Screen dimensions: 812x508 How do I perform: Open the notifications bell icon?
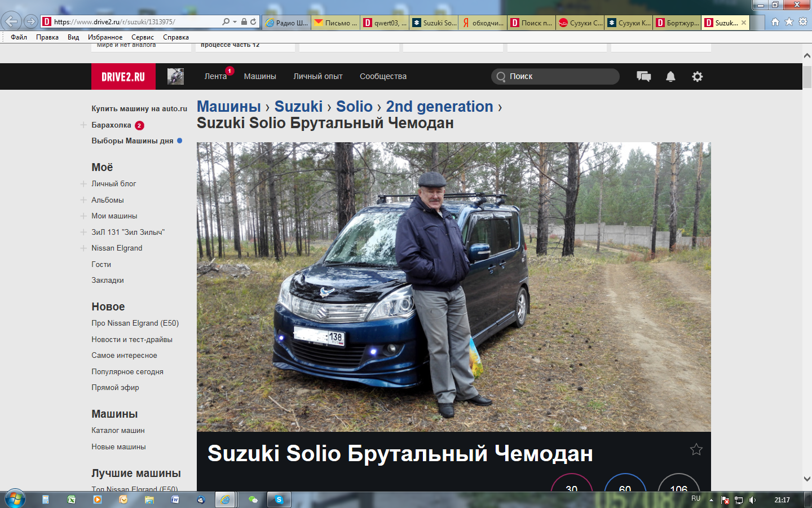click(x=670, y=76)
